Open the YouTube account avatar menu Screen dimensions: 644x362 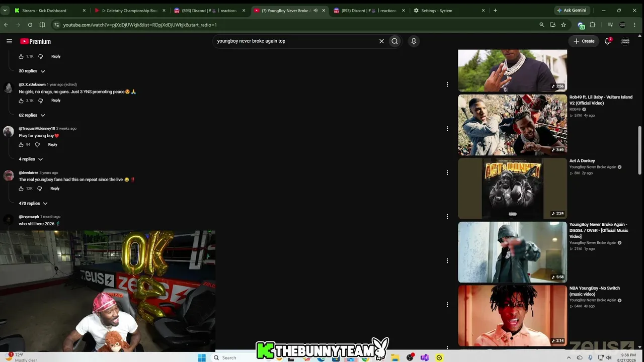[x=625, y=41]
